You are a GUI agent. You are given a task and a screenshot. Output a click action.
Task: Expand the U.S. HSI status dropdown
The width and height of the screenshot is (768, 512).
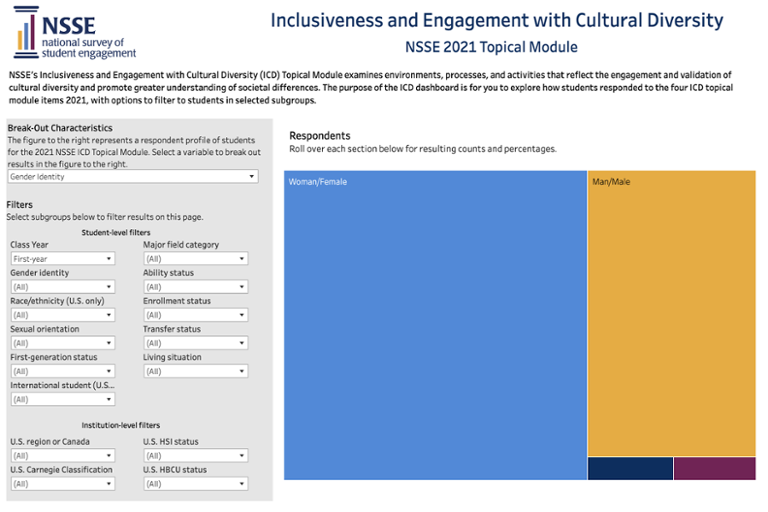(196, 456)
